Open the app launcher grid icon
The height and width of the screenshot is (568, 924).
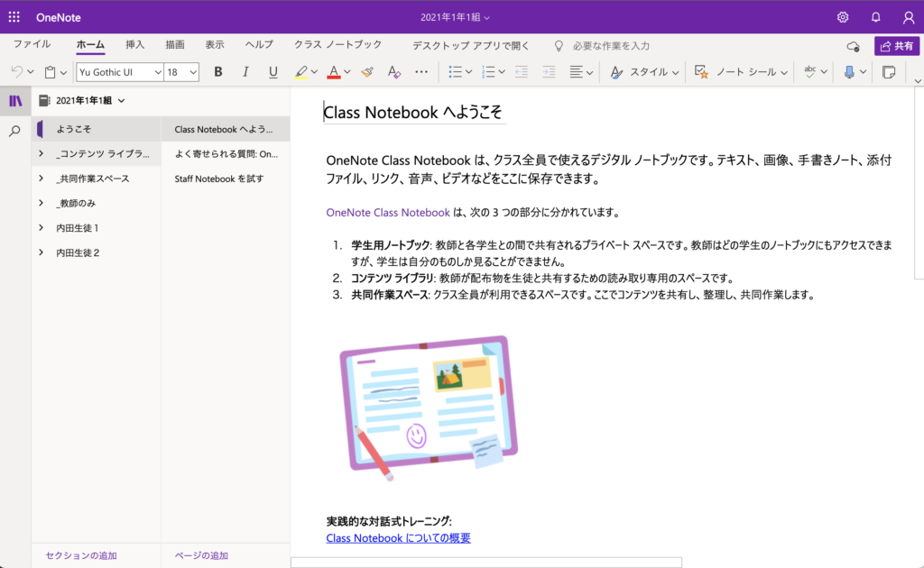[x=14, y=17]
